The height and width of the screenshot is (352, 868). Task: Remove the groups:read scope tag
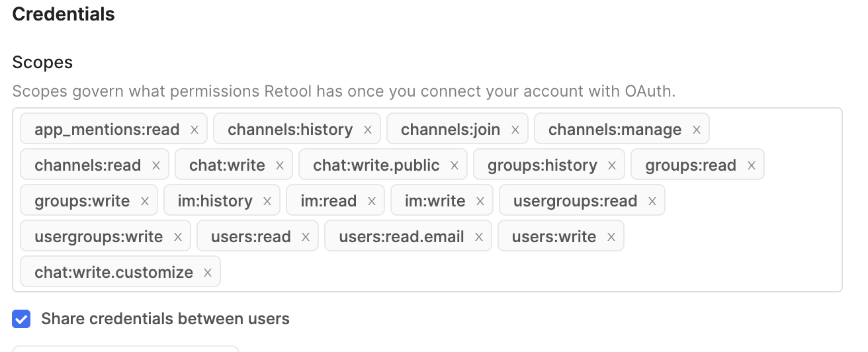coord(752,165)
